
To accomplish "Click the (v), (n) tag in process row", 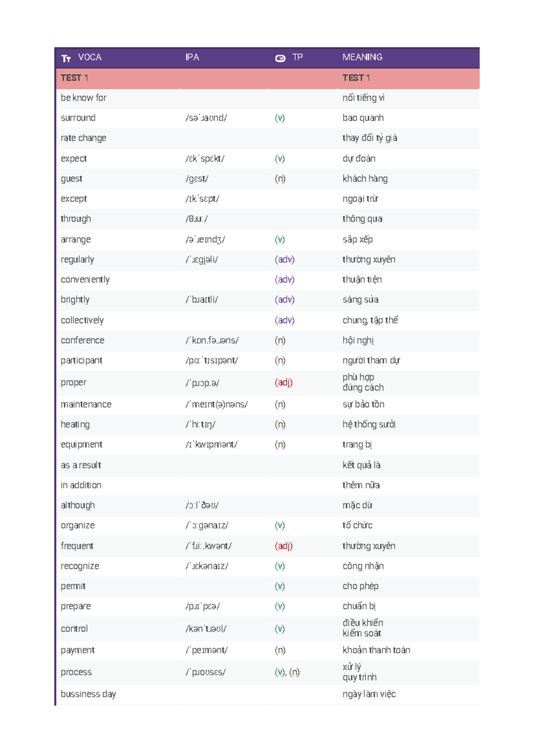I will pyautogui.click(x=287, y=672).
